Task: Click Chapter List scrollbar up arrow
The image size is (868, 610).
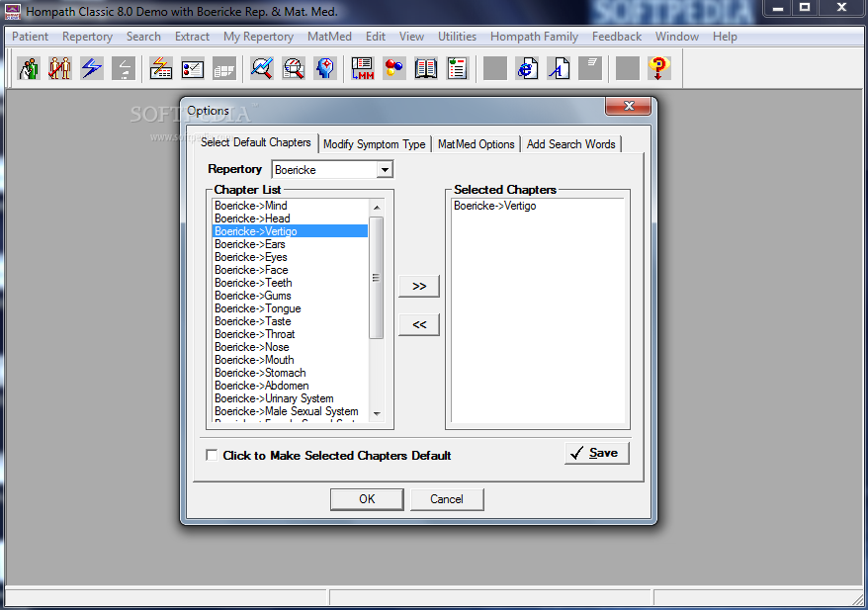Action: (x=377, y=207)
